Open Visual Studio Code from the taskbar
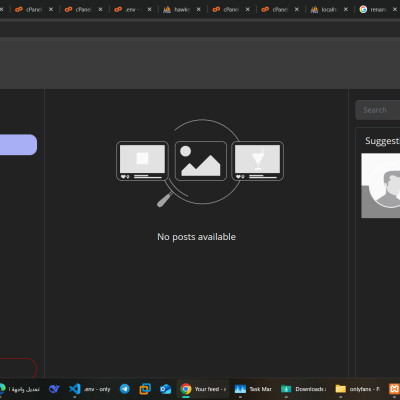400x400 pixels. 89,389
